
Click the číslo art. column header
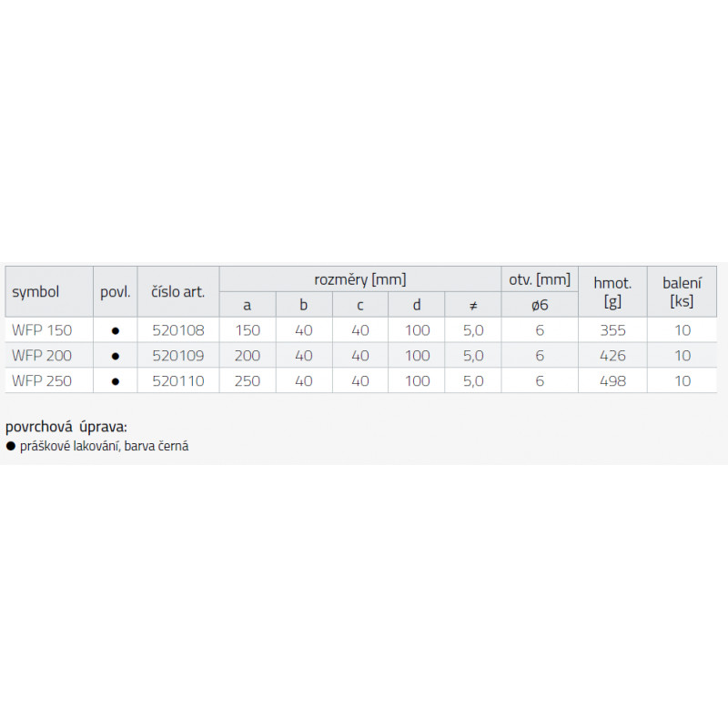pos(178,292)
